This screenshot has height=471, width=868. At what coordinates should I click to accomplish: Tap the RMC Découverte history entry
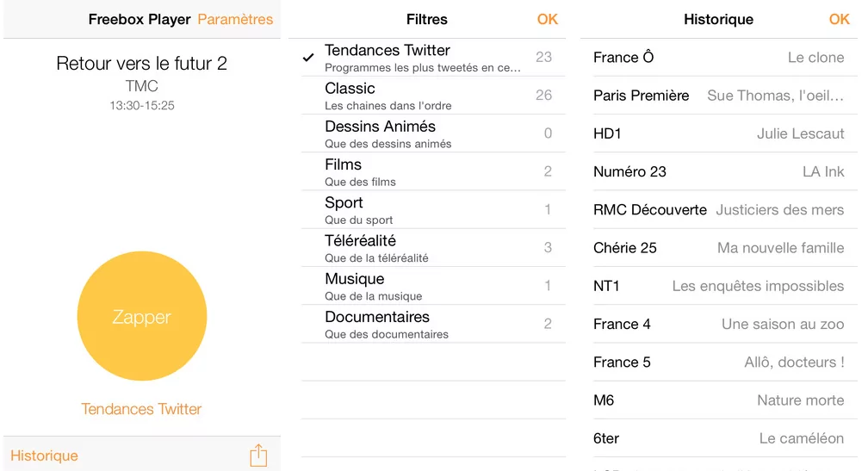pyautogui.click(x=718, y=209)
